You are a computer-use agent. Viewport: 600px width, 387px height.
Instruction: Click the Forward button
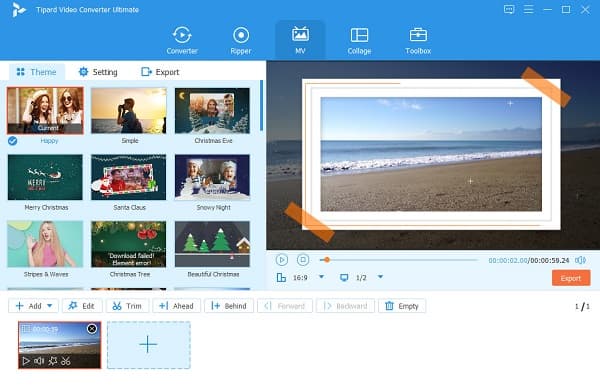pyautogui.click(x=285, y=306)
